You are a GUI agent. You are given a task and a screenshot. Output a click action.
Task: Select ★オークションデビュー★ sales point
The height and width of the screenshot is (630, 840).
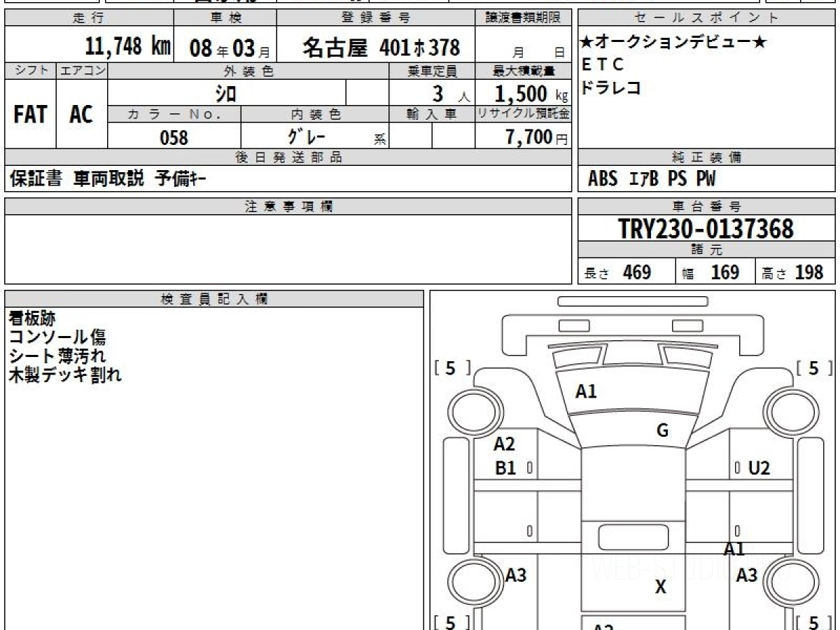point(673,43)
